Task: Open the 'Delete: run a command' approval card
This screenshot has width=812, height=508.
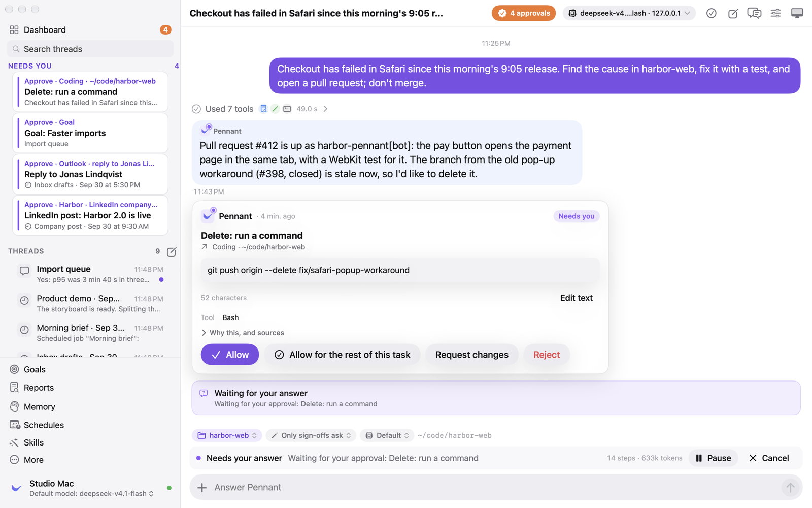Action: pos(90,92)
